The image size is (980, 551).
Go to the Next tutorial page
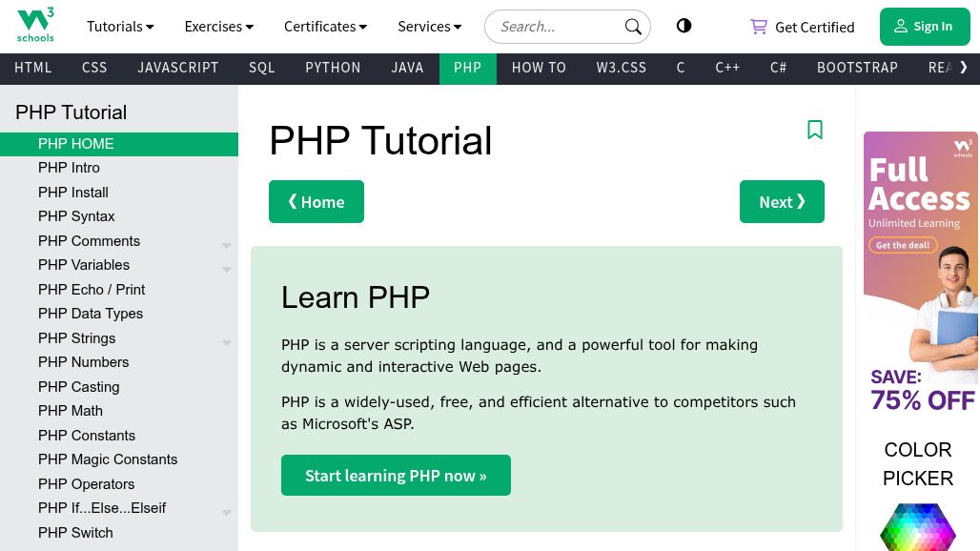tap(782, 202)
